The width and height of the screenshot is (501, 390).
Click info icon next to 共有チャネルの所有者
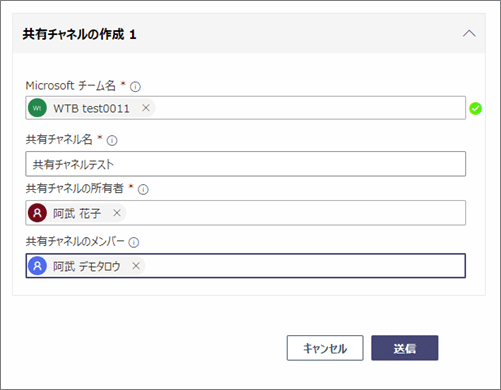[x=143, y=190]
